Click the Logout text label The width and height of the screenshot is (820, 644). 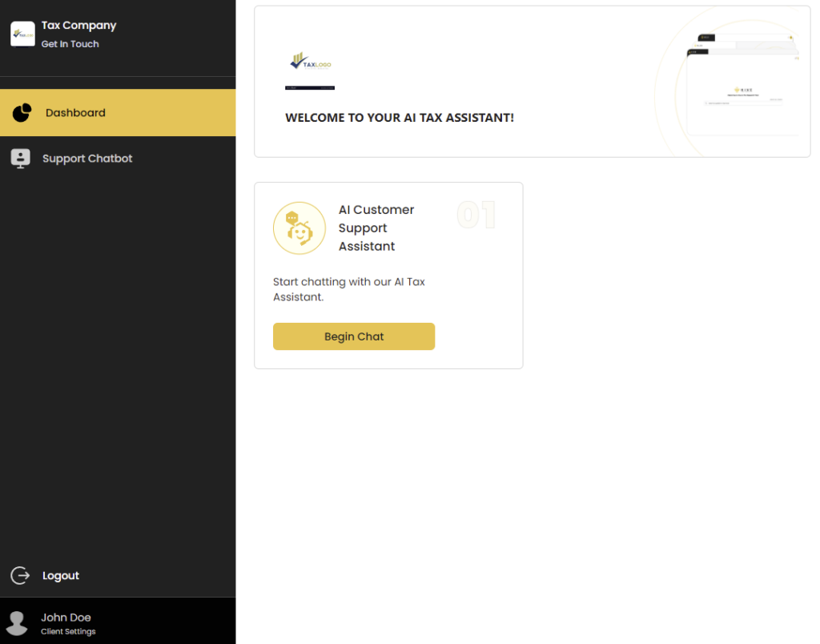click(61, 576)
